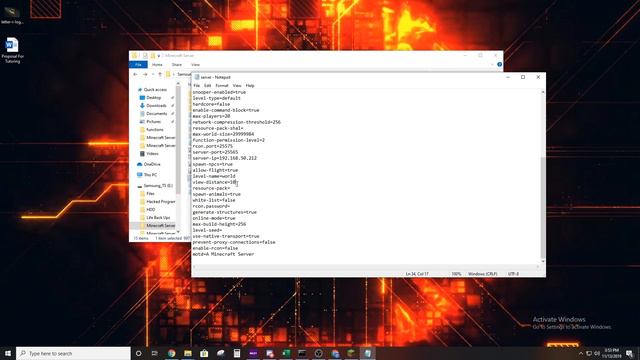Click the 'motd=A Minecraft Server' line

tap(223, 254)
